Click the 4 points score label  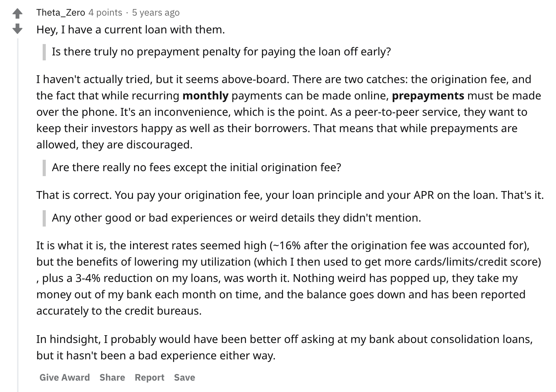[105, 12]
